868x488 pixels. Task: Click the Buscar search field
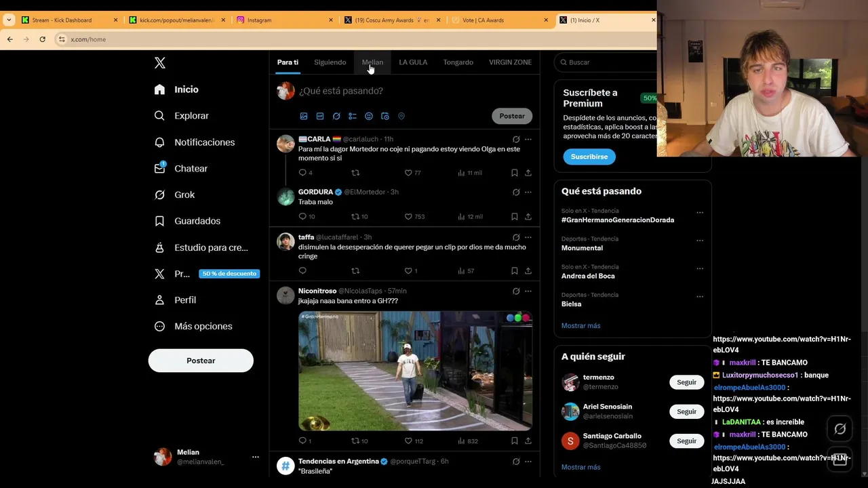(x=607, y=62)
